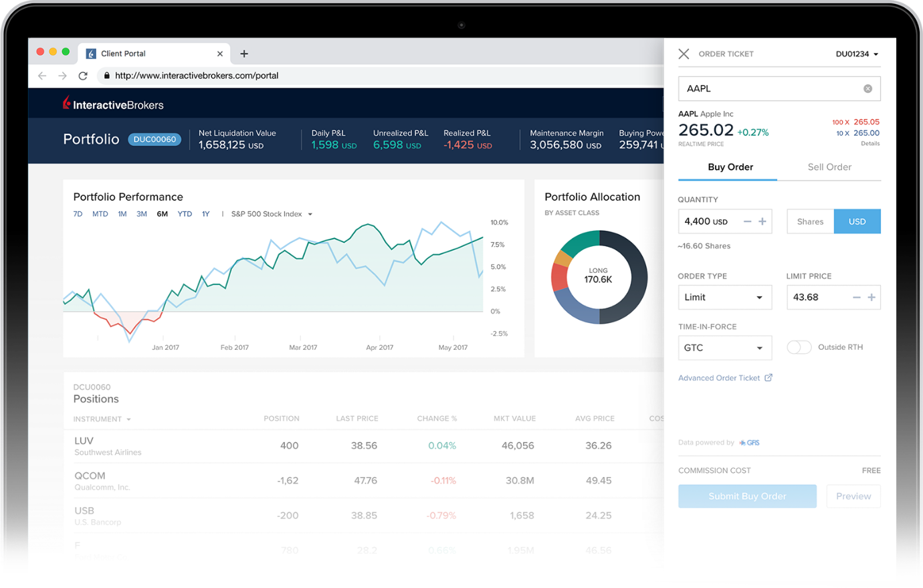
Task: Click the USB U.S. Bancorp position
Action: [x=98, y=515]
